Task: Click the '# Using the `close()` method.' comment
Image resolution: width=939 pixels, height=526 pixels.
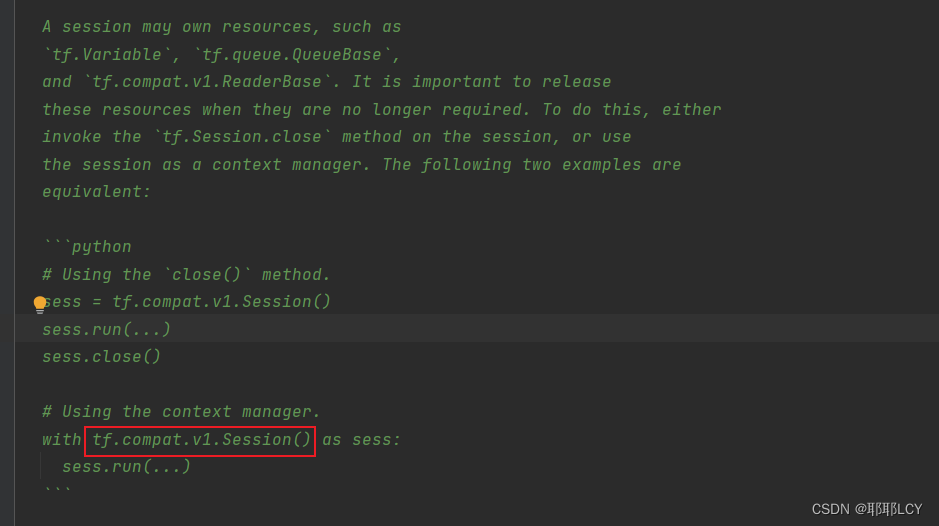Action: (x=186, y=274)
